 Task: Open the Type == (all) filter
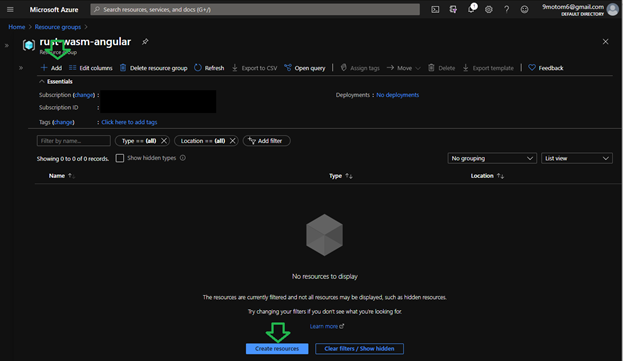click(x=139, y=141)
